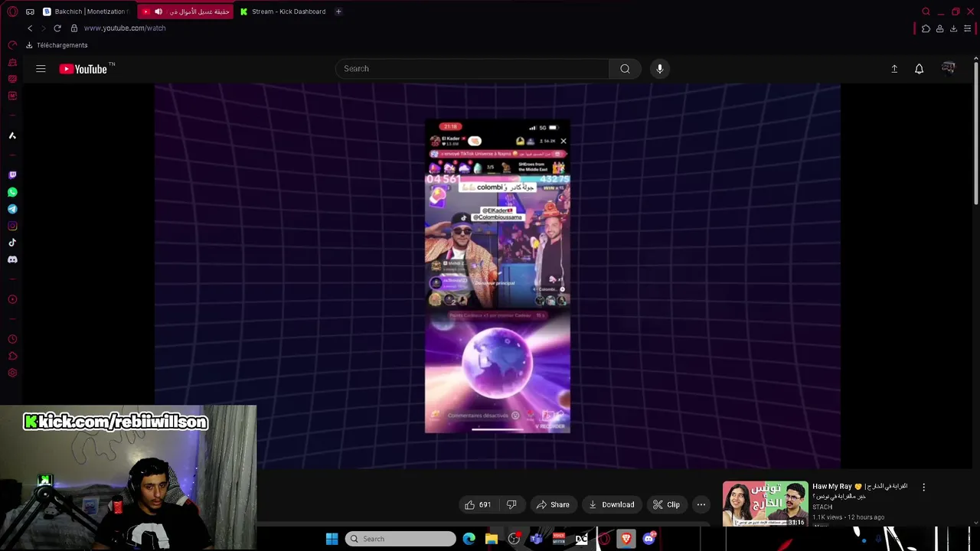Open TikTok in Opera sidebar
Image resolution: width=980 pixels, height=551 pixels.
[x=12, y=243]
